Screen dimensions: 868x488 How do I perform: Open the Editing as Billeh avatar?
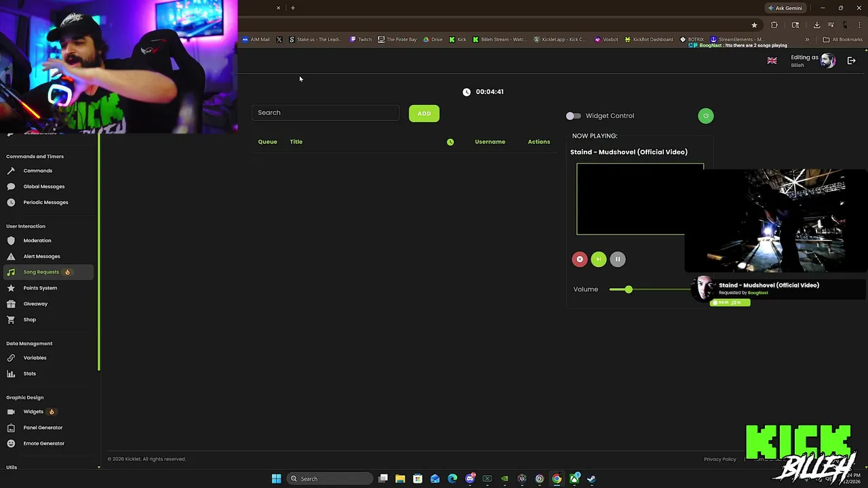point(828,60)
